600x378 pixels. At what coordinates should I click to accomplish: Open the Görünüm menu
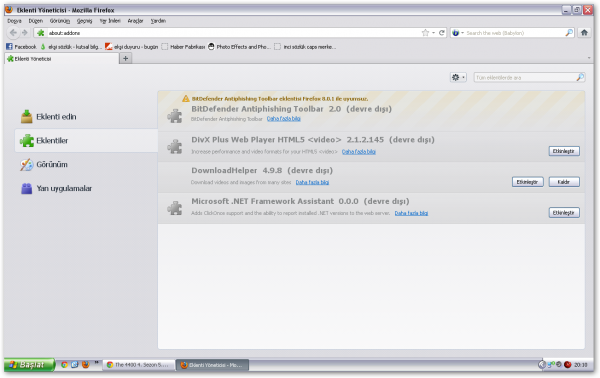point(60,21)
